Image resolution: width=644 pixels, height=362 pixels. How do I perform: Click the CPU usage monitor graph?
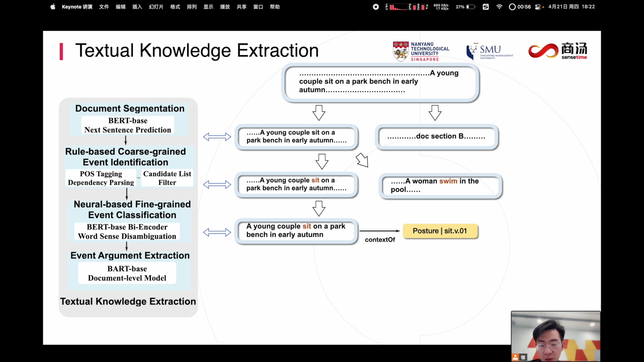tap(398, 7)
